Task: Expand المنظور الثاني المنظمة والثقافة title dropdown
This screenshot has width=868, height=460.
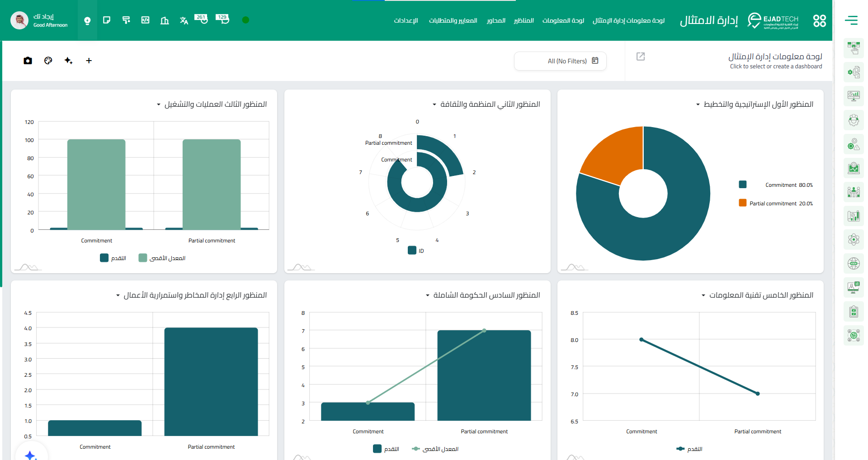Action: pyautogui.click(x=434, y=105)
